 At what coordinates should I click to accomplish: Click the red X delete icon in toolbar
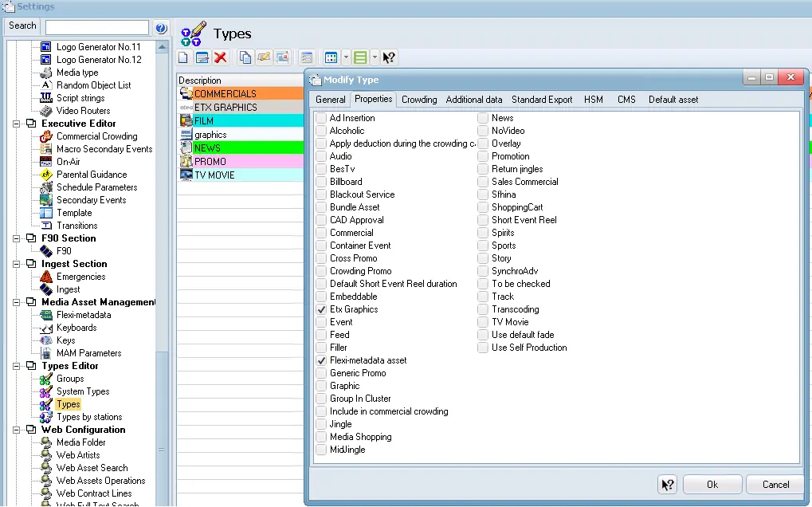pos(221,57)
